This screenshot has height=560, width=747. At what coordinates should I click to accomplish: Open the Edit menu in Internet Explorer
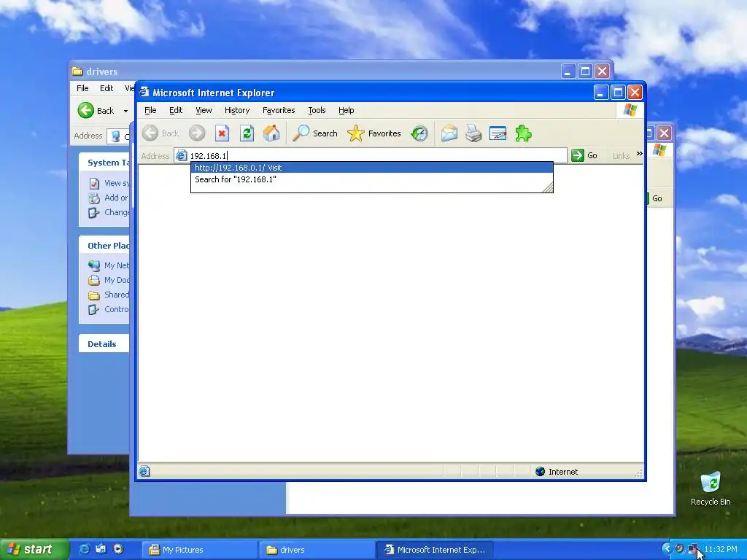(176, 110)
